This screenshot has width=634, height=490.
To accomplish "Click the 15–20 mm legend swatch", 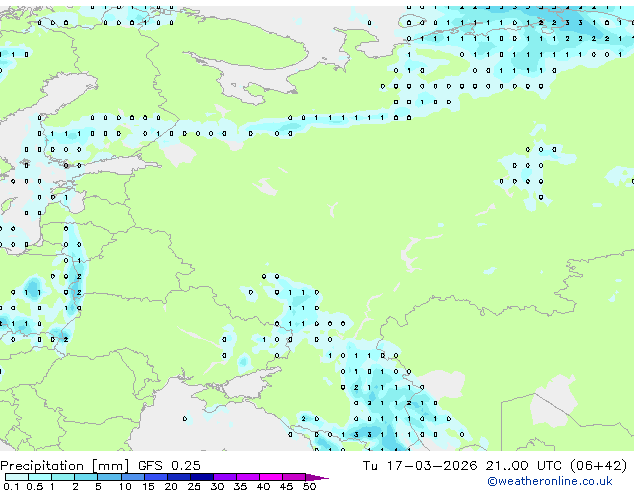I will tap(155, 477).
